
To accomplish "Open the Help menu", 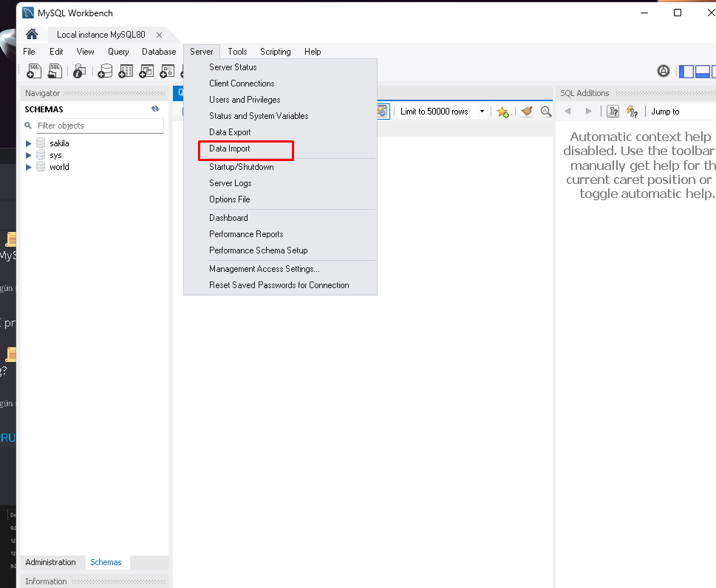I will tap(313, 52).
